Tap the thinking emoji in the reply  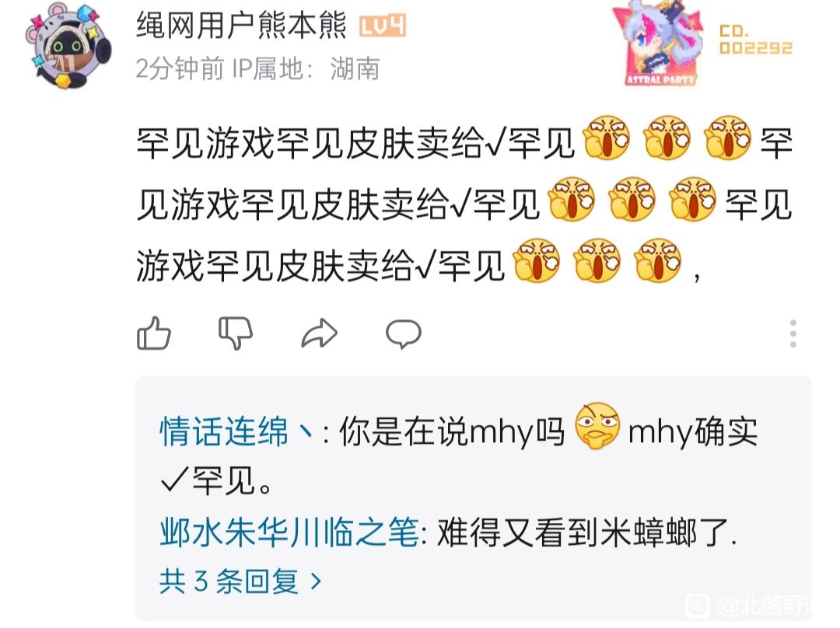[x=597, y=426]
